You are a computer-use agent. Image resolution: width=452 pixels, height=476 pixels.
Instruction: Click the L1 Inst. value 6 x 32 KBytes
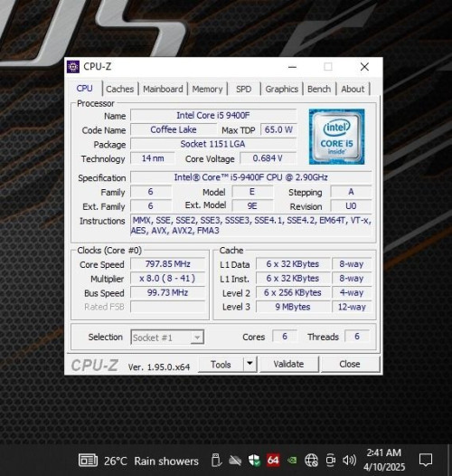coord(293,278)
